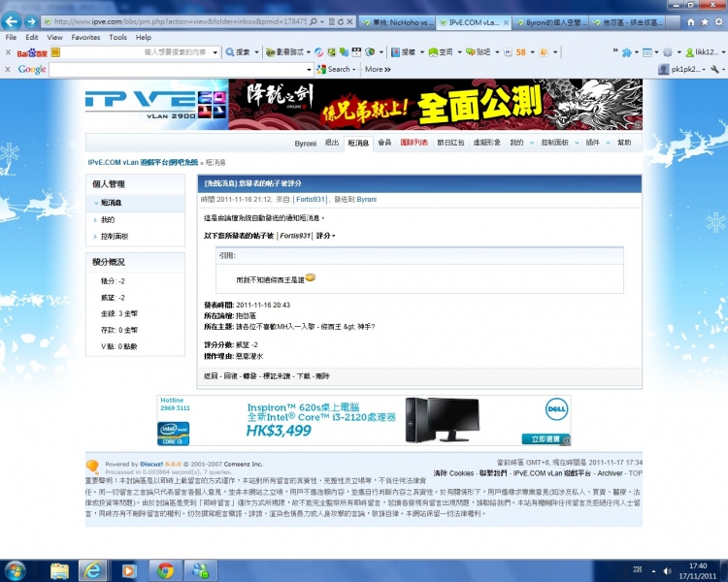This screenshot has height=582, width=728.
Task: Open the Baidu search box dropdown arrow
Action: [x=215, y=52]
